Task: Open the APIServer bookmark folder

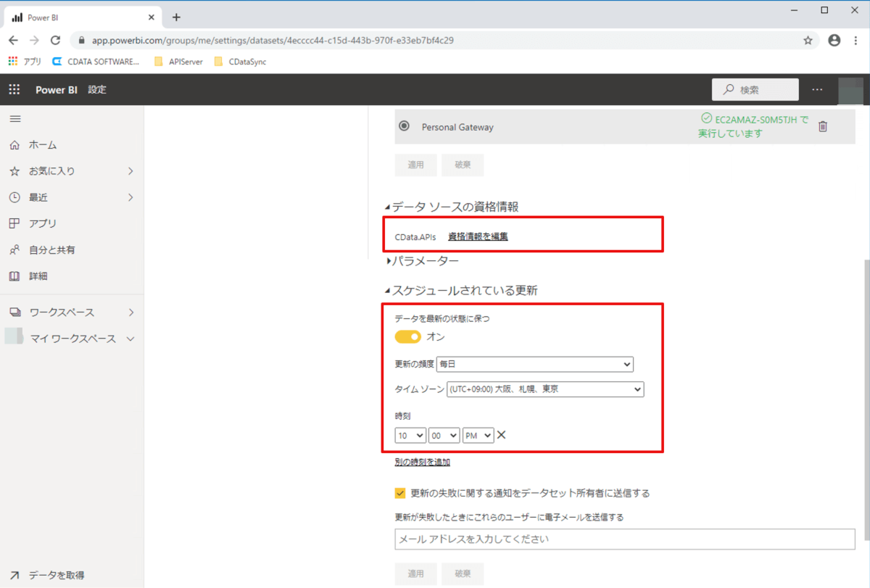Action: pyautogui.click(x=178, y=62)
